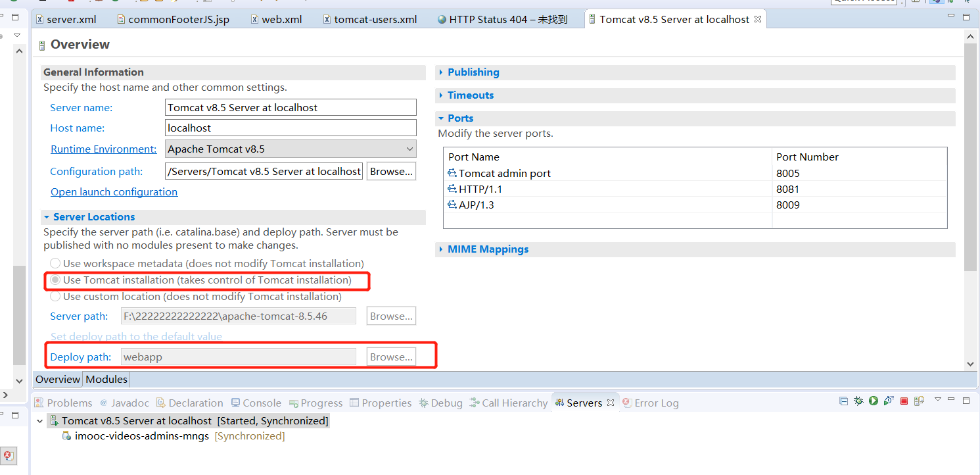The height and width of the screenshot is (475, 980).
Task: Select Use custom location option
Action: [55, 296]
